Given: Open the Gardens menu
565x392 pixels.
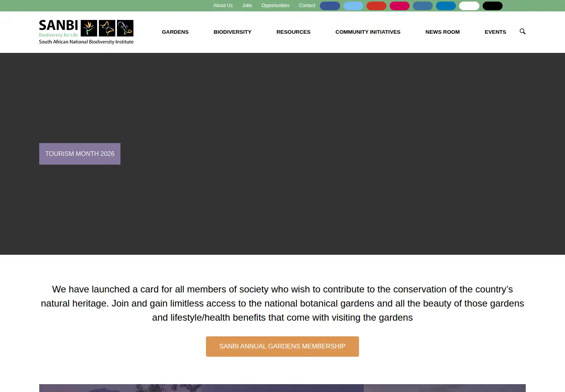Looking at the screenshot, I should (175, 32).
